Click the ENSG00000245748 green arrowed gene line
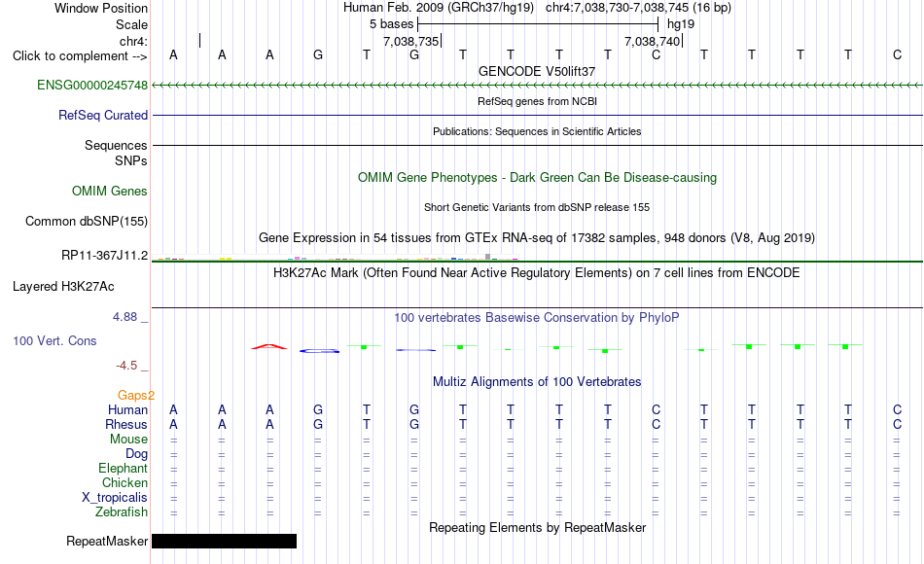Screen dimensions: 924x564 tap(537, 86)
